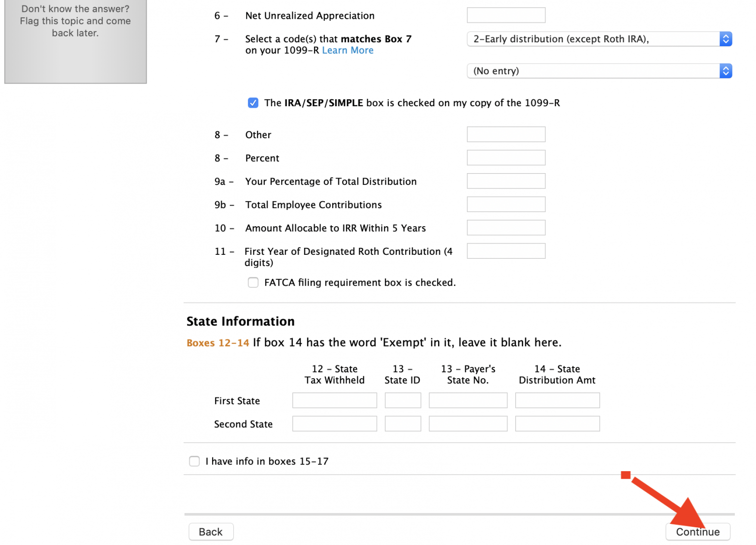756x545 pixels.
Task: Check the FATCA filing requirement checkbox
Action: click(253, 282)
